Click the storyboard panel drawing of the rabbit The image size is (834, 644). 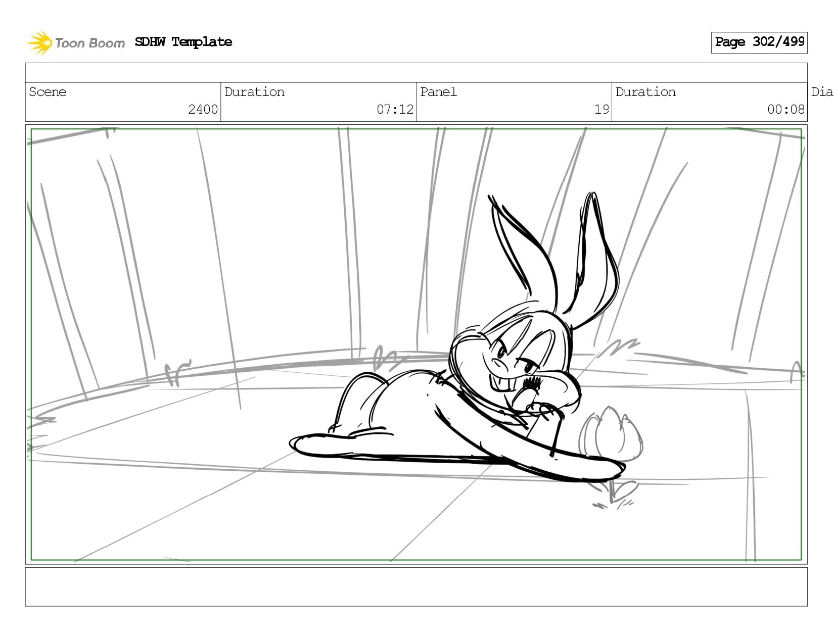coord(416,344)
